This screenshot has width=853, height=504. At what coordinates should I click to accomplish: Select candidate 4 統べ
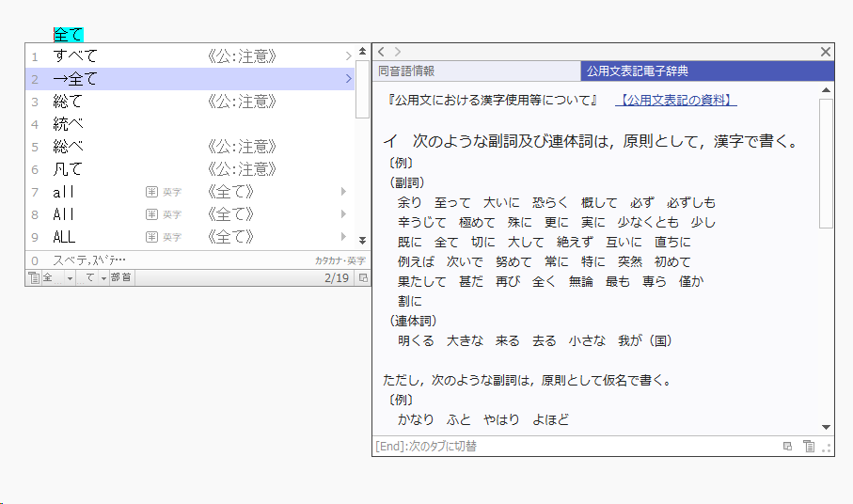[190, 124]
